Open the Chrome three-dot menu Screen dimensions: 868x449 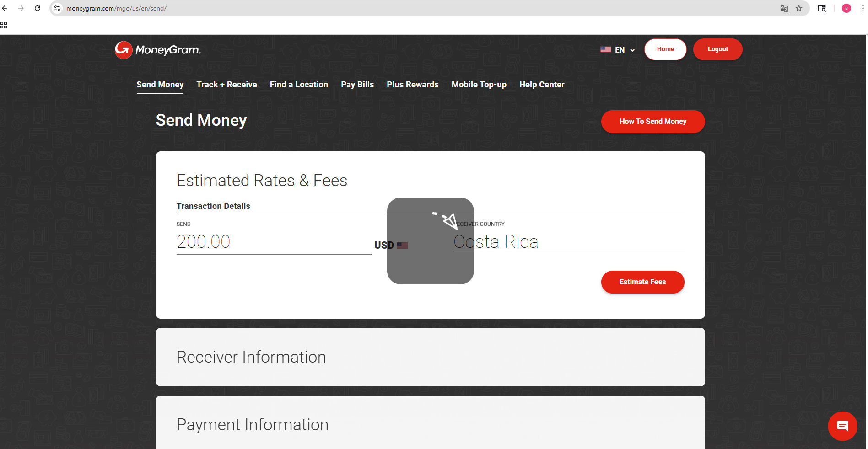pos(863,8)
